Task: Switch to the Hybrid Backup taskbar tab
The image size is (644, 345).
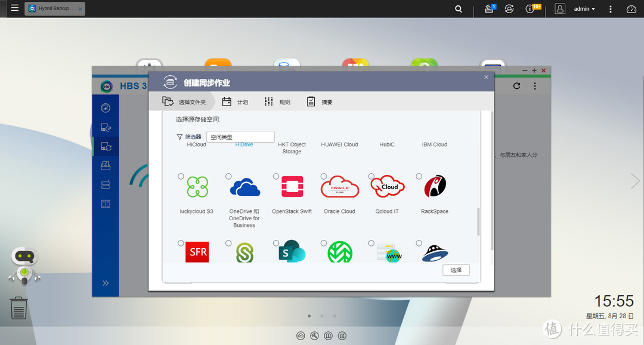Action: (x=55, y=8)
